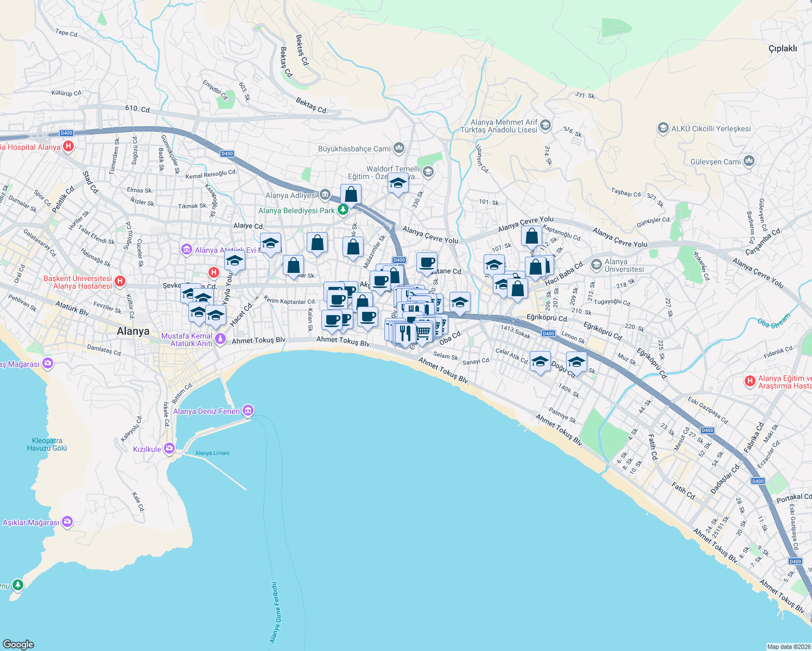
Task: Open the Gülevşen Cami label
Action: [x=715, y=162]
